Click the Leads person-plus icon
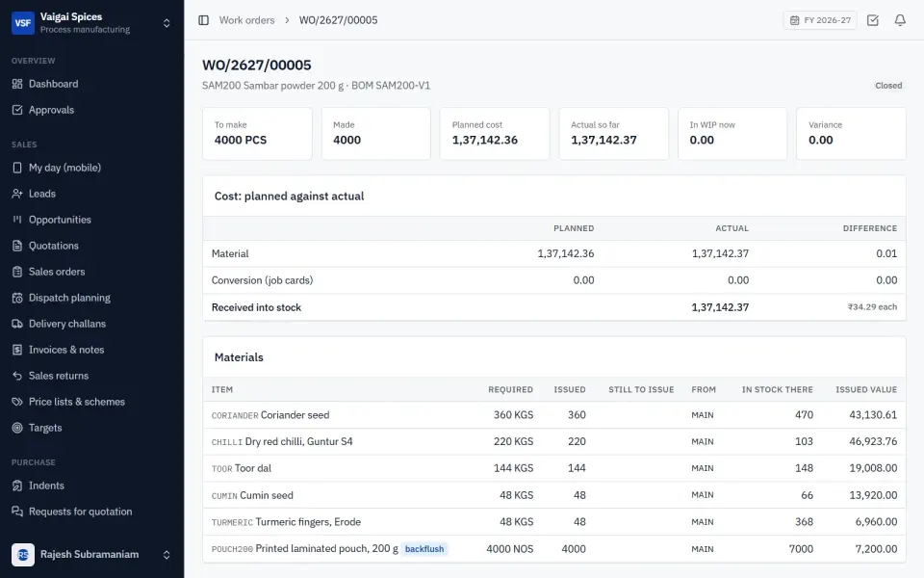Image resolution: width=924 pixels, height=578 pixels. click(17, 194)
